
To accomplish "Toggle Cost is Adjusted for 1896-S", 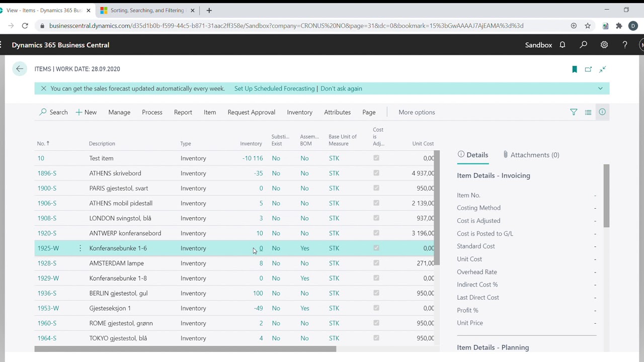I will tap(376, 173).
